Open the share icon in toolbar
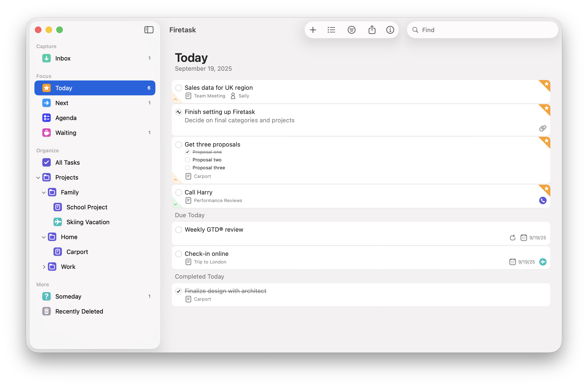The width and height of the screenshot is (588, 387). click(x=372, y=30)
